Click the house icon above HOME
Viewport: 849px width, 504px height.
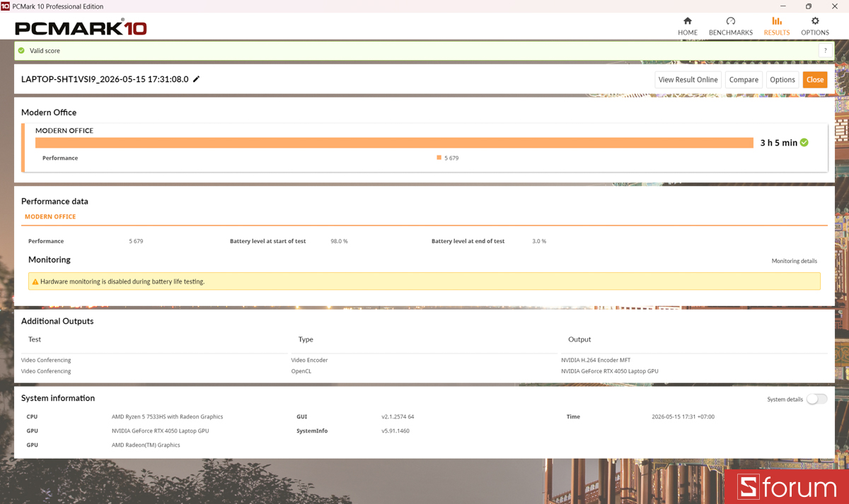[x=688, y=20]
